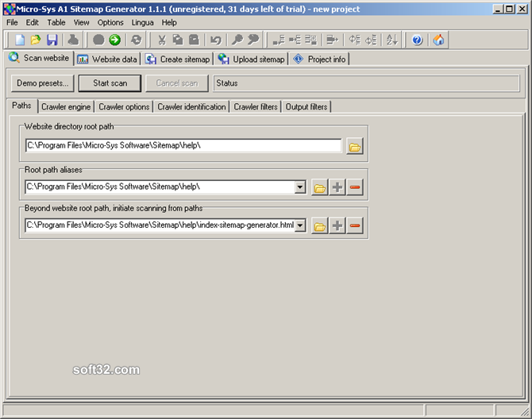Expand the beyond website root paths dropdown
The width and height of the screenshot is (532, 419).
[x=300, y=225]
